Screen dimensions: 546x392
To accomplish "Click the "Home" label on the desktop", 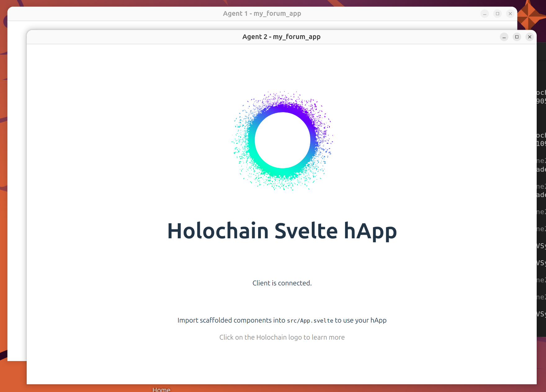I will 161,389.
